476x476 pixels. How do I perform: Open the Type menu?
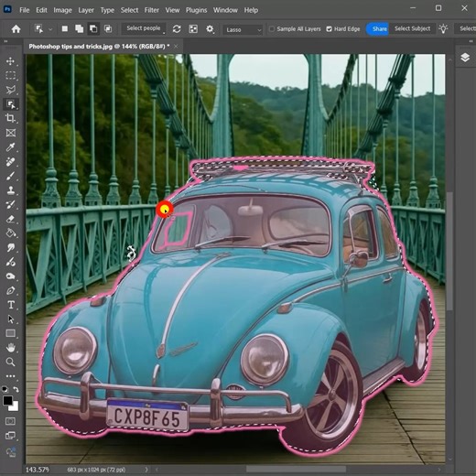(x=107, y=10)
